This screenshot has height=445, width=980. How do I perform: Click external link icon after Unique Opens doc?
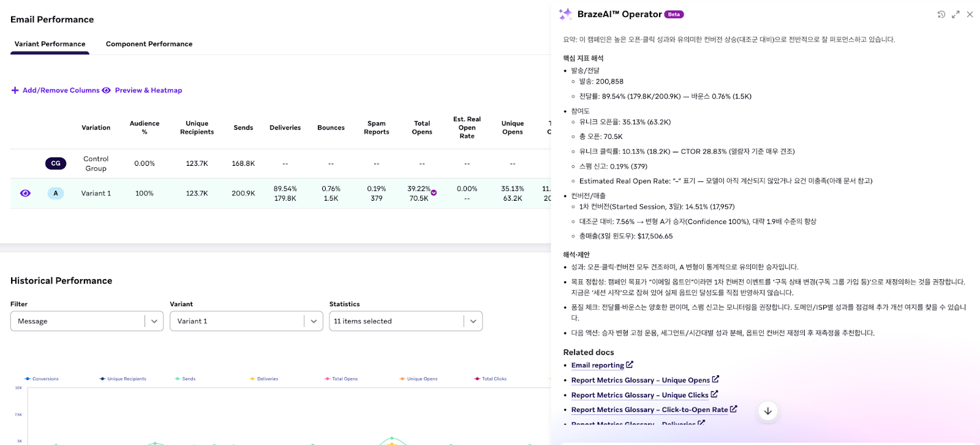click(x=715, y=379)
